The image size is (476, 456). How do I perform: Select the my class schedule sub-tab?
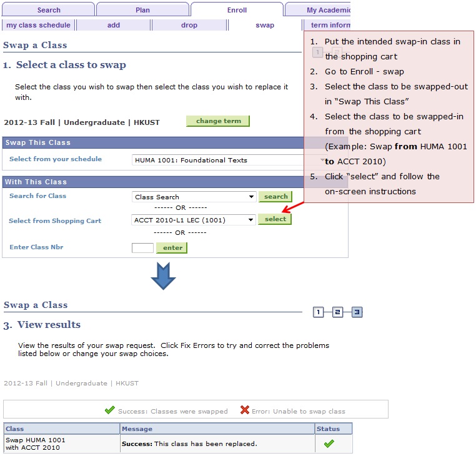click(x=38, y=26)
